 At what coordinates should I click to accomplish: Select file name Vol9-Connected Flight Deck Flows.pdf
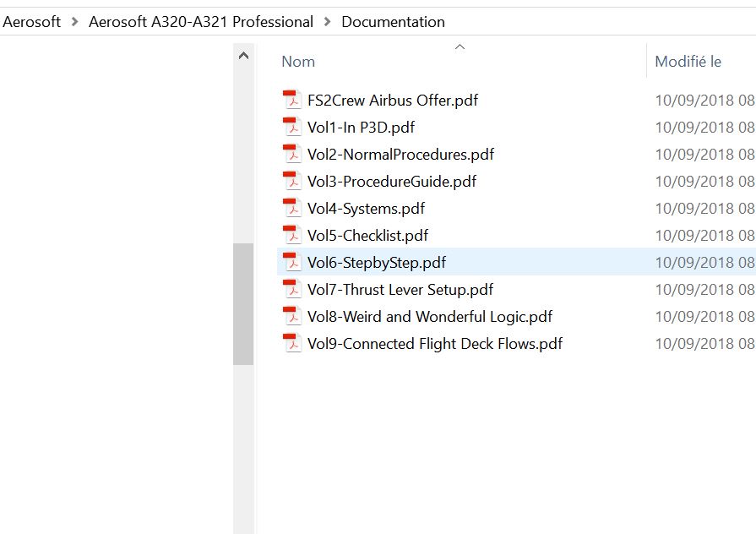[x=435, y=343]
